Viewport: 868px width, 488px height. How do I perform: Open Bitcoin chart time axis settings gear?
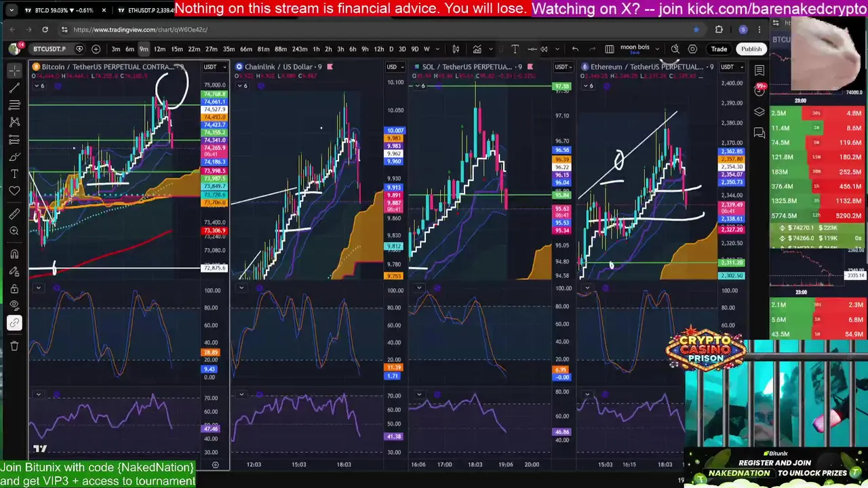tap(215, 464)
